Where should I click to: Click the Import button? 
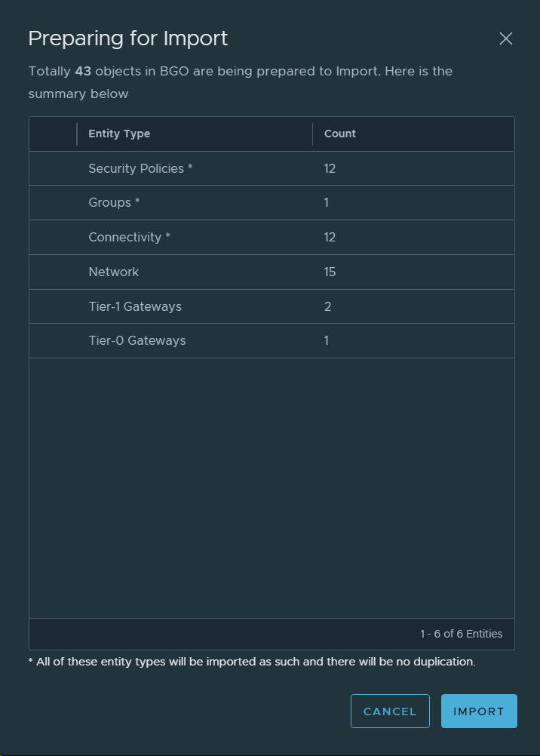pos(479,711)
